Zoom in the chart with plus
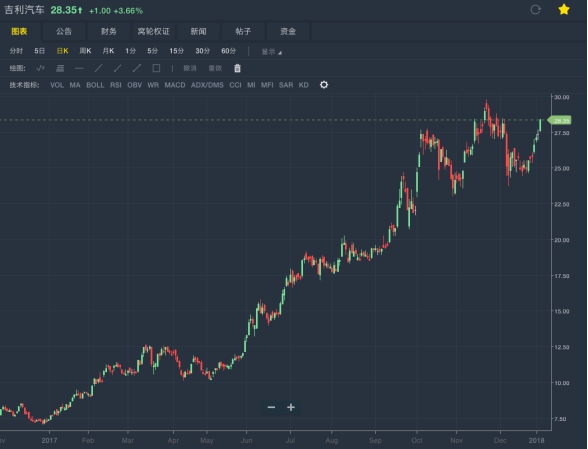 291,407
